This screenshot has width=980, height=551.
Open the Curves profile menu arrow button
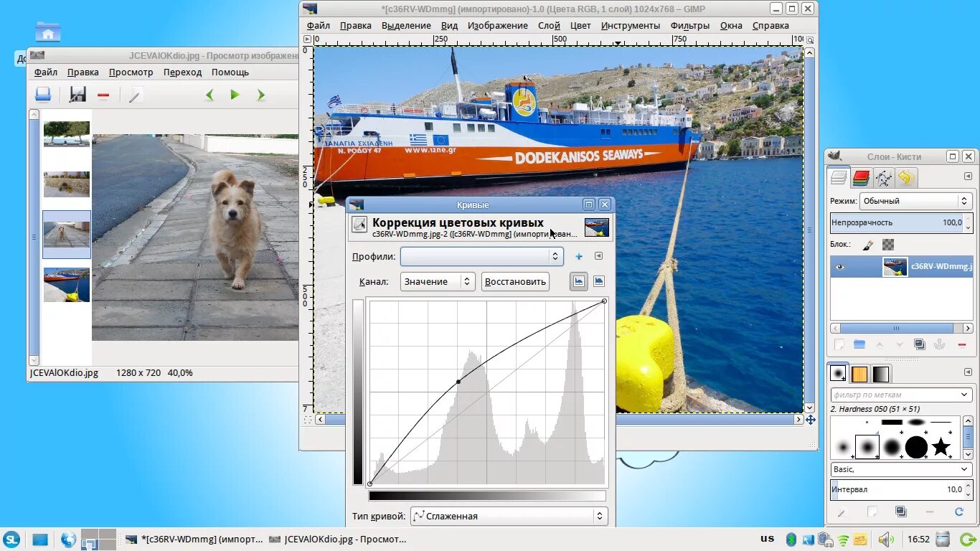coord(598,256)
